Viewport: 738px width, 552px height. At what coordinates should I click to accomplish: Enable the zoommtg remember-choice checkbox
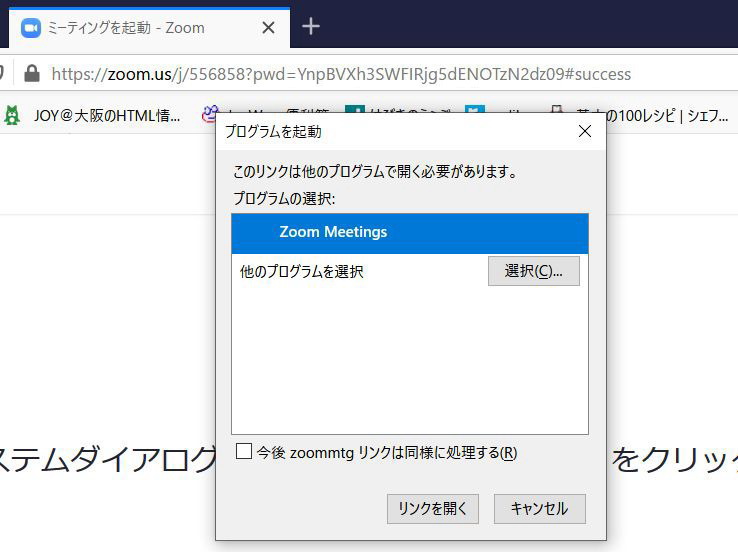243,452
